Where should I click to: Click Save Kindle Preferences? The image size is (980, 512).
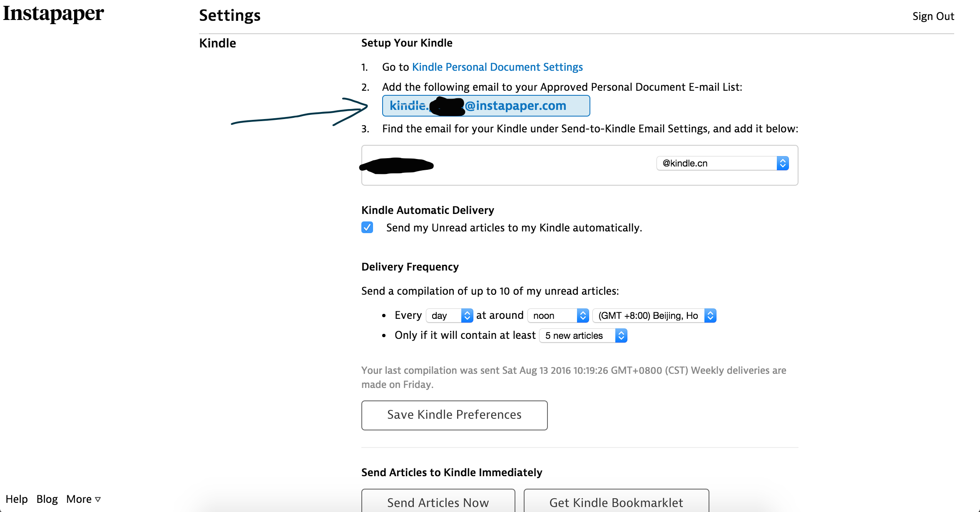click(x=454, y=415)
